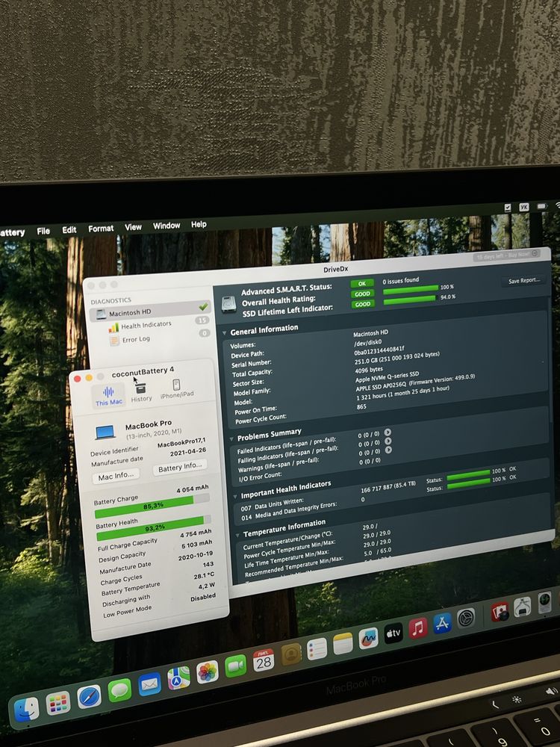560x747 pixels.
Task: Click the Failed Indicators arrow icon in DriveDx
Action: coord(388,432)
